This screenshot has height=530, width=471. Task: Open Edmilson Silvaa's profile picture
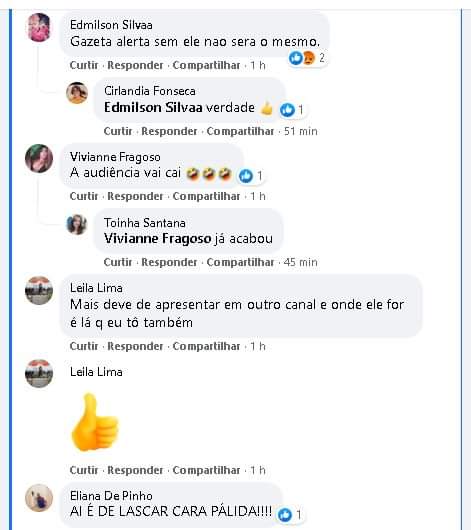pos(39,27)
